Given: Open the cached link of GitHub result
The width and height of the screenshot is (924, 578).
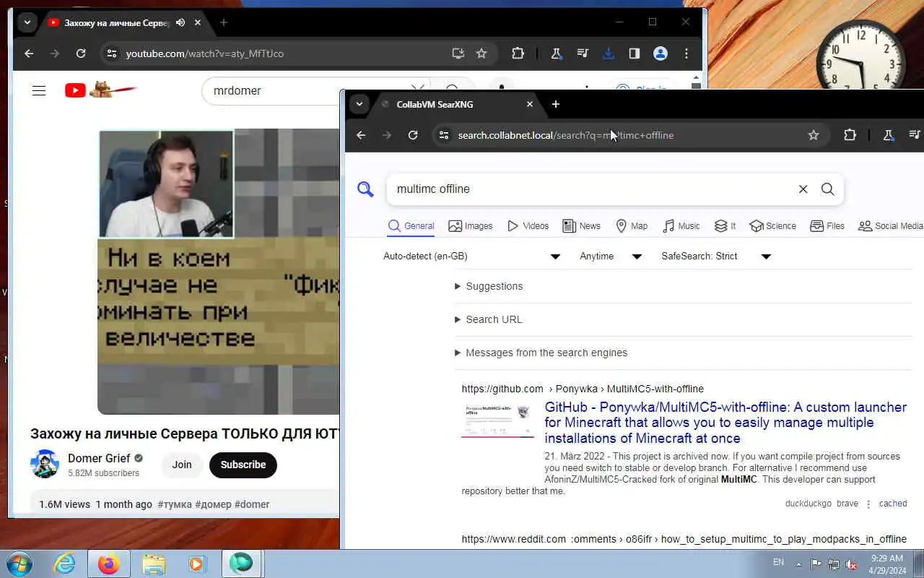Looking at the screenshot, I should (x=893, y=504).
